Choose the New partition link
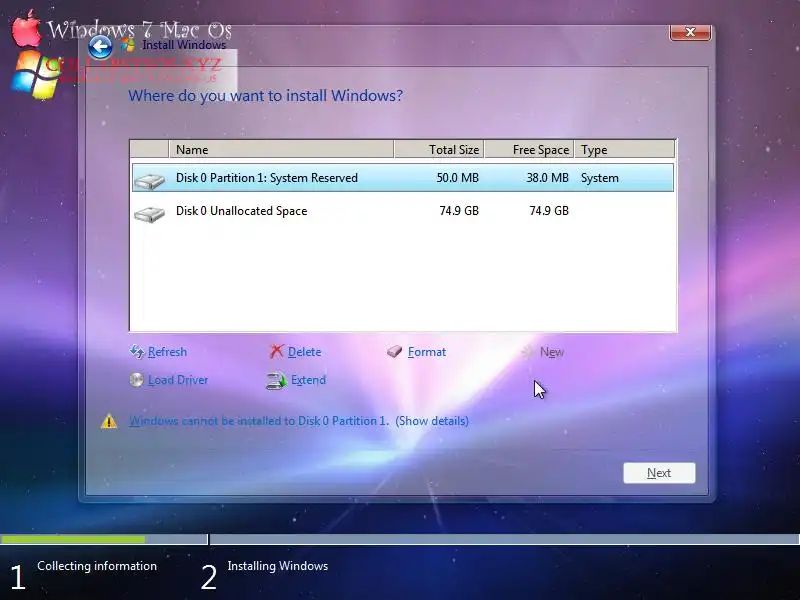 click(552, 352)
